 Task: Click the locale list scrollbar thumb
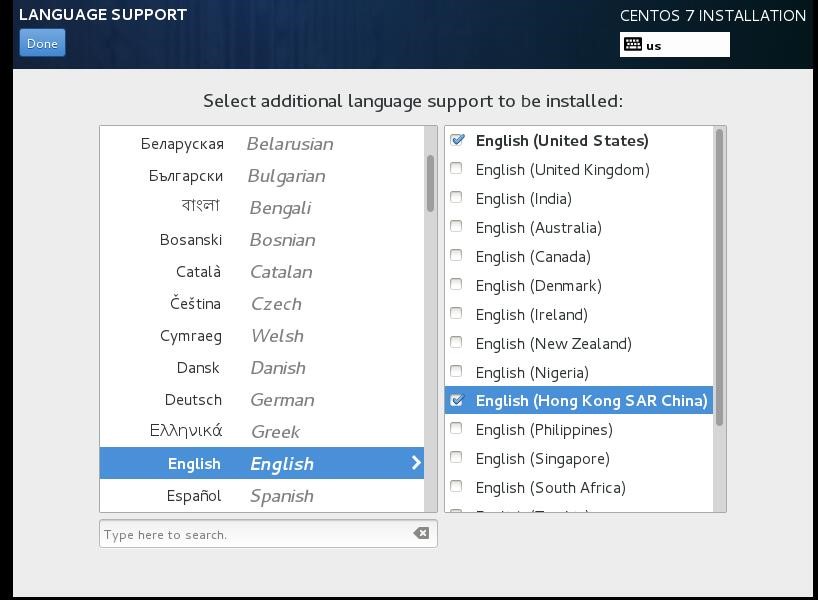(719, 277)
